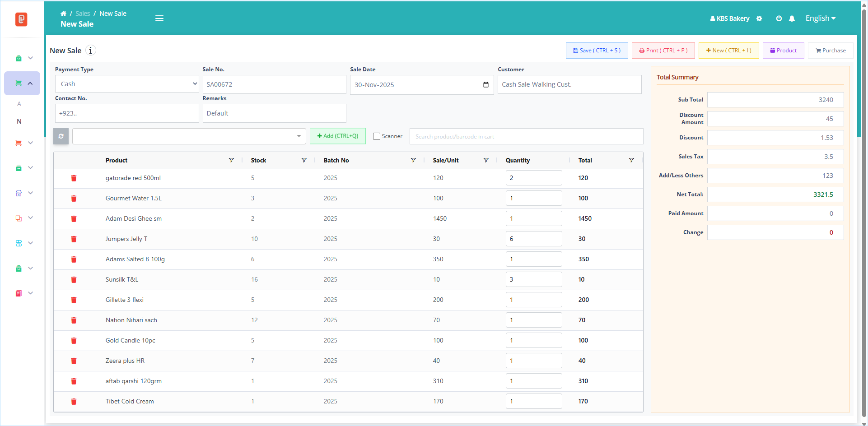
Task: Click the New Sale info icon
Action: point(90,51)
